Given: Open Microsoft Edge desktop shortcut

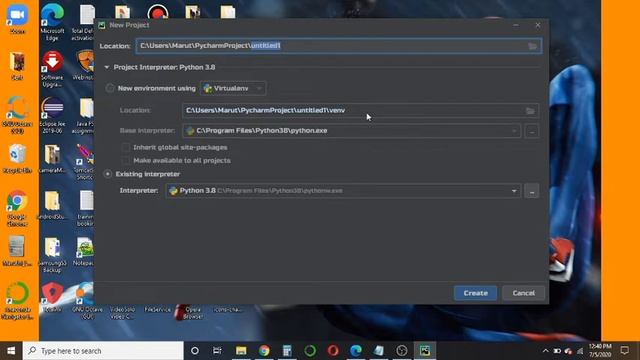Looking at the screenshot, I should [52, 22].
